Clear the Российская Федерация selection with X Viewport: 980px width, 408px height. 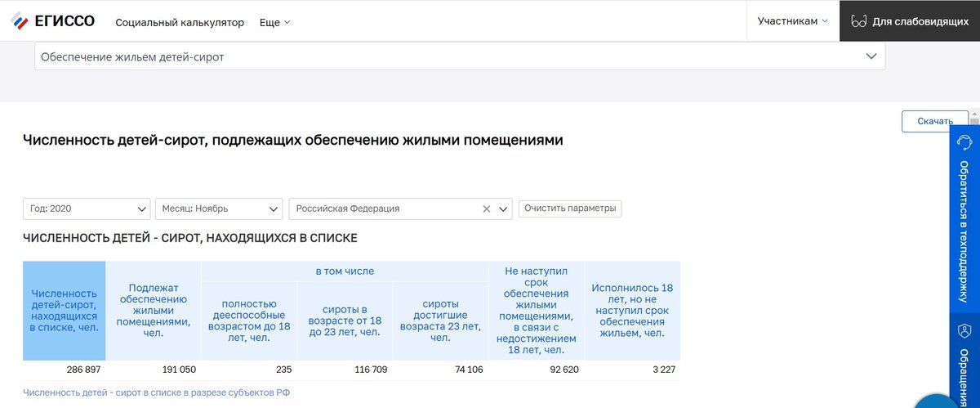click(x=487, y=208)
